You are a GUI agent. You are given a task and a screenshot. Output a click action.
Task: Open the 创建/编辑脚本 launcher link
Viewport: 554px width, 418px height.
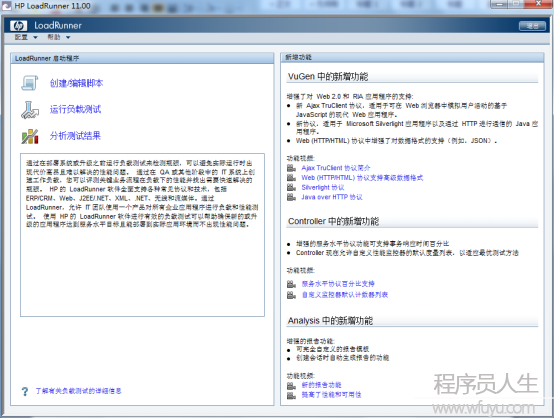pos(76,83)
